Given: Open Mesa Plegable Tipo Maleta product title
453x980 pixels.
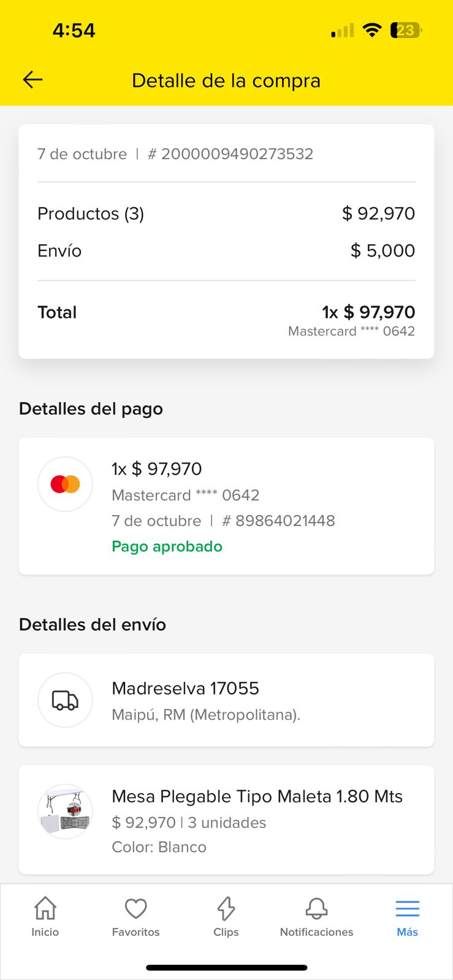Looking at the screenshot, I should 257,796.
